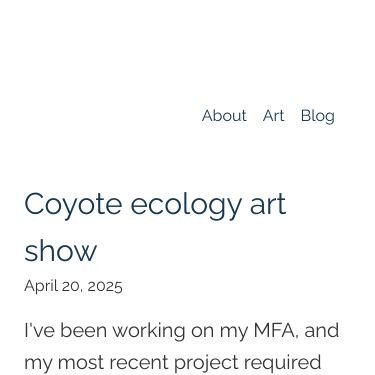The image size is (375, 375).
Task: Click the word "working" in the paragraph
Action: (149, 331)
